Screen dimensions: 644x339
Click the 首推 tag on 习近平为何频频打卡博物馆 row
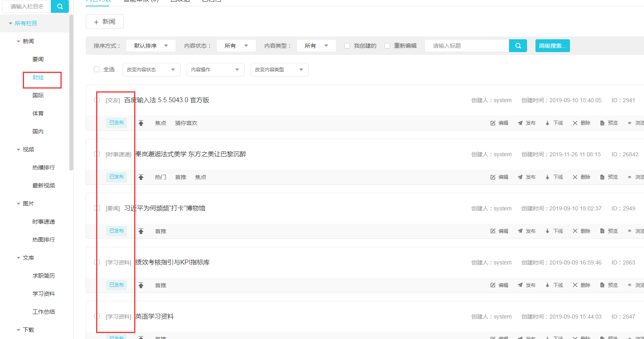pos(161,231)
